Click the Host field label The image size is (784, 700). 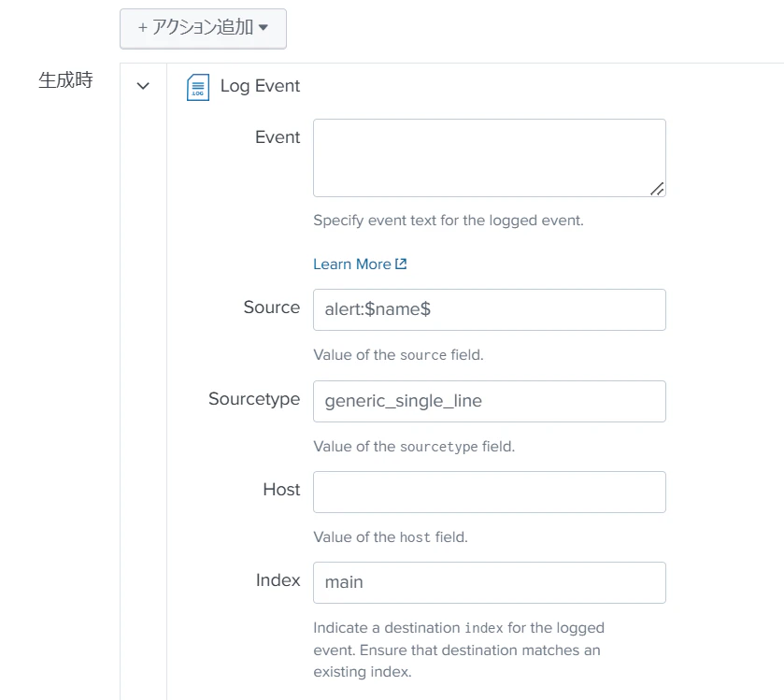pos(281,489)
